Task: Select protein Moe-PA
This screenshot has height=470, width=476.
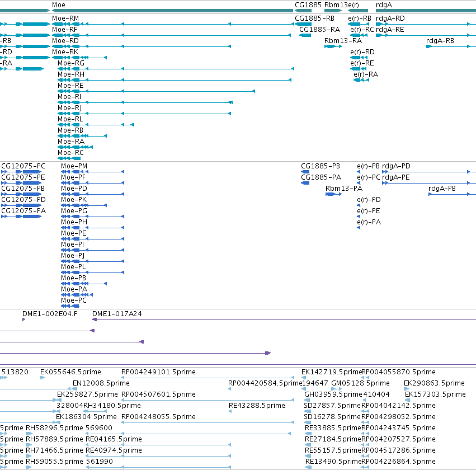Action: tap(74, 289)
